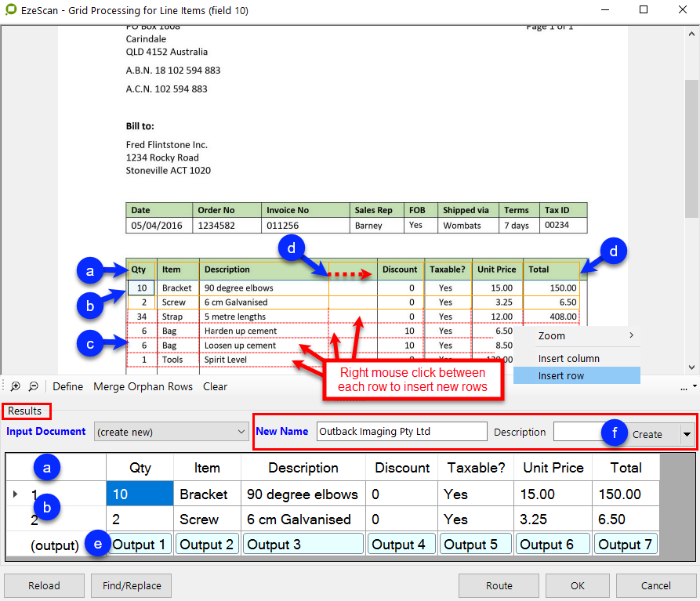Click the Reload button

(44, 585)
